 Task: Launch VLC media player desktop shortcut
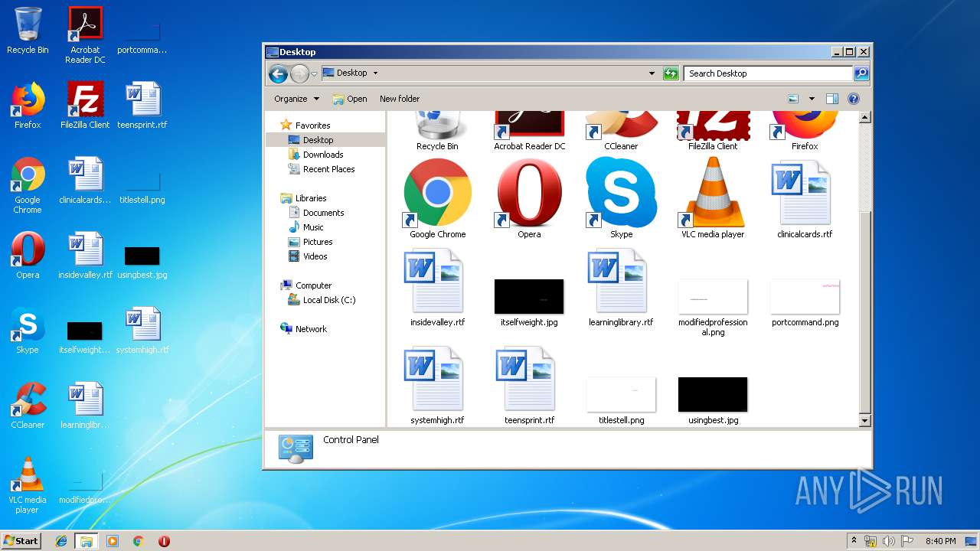click(x=28, y=485)
